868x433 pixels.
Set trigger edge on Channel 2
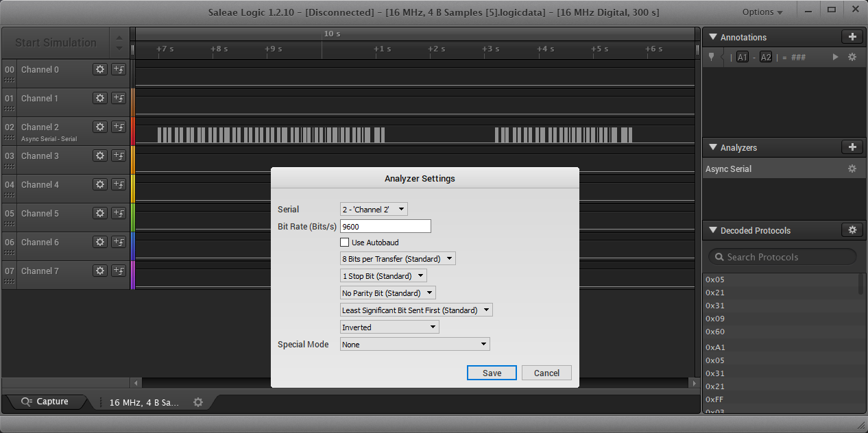point(119,127)
